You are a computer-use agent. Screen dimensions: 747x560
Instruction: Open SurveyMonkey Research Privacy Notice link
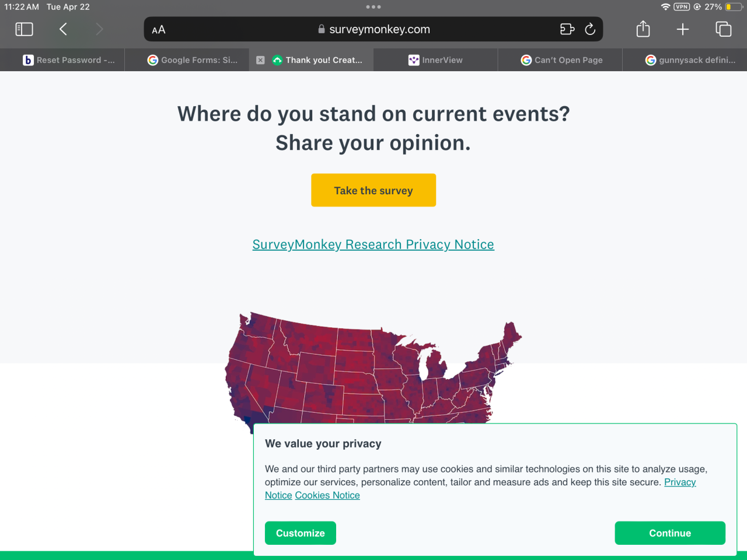[373, 244]
